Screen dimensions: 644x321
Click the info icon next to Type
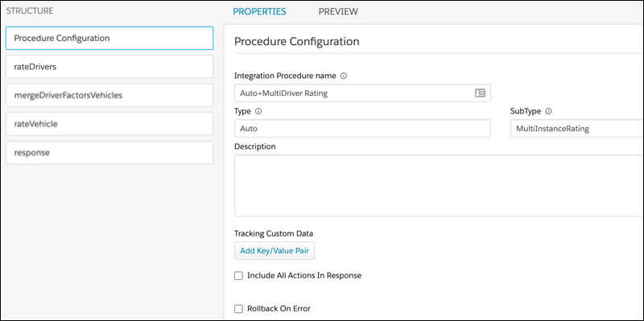pyautogui.click(x=258, y=111)
